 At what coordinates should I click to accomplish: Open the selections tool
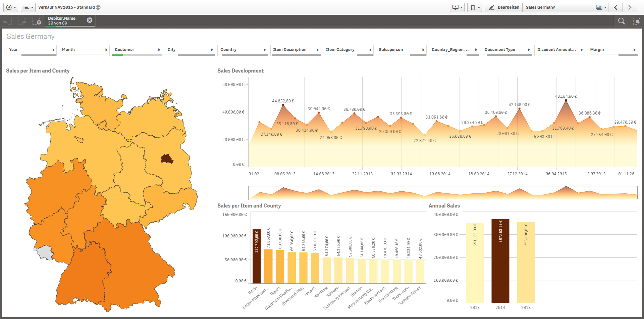[x=636, y=21]
